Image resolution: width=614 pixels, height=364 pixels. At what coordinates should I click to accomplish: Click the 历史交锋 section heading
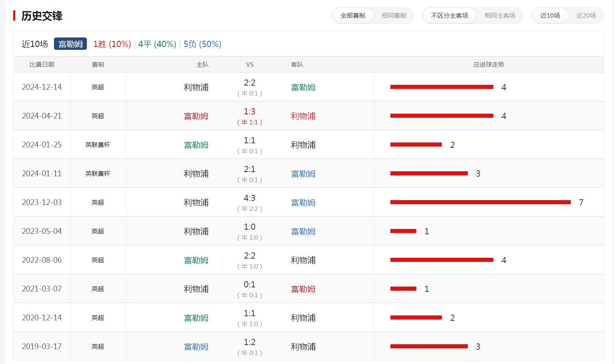42,16
